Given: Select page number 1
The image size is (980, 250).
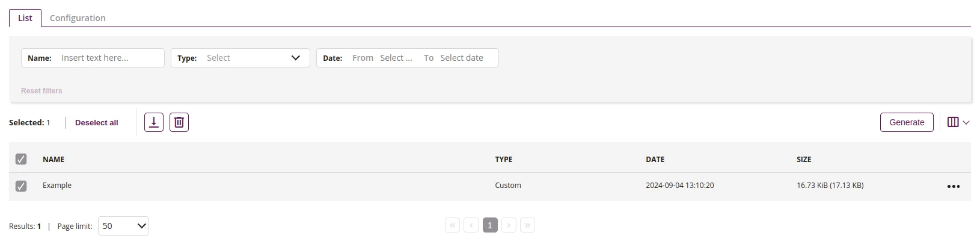Looking at the screenshot, I should point(490,225).
